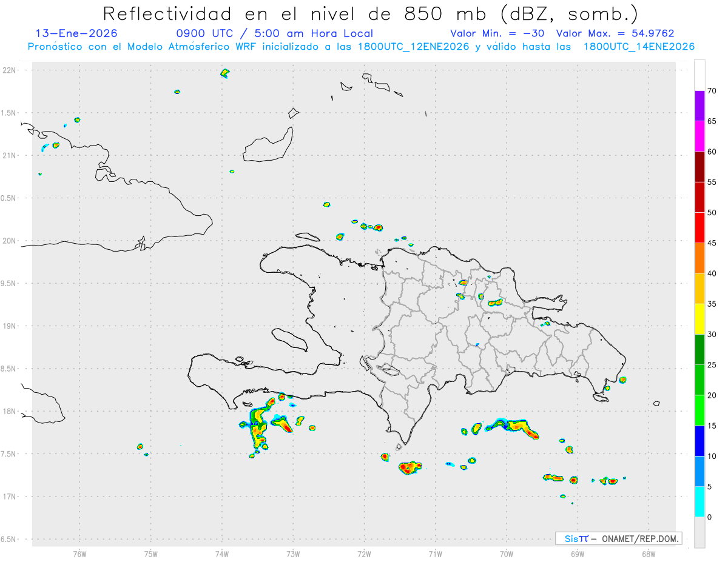
Task: Click the '22N' latitude label
Action: coord(10,70)
